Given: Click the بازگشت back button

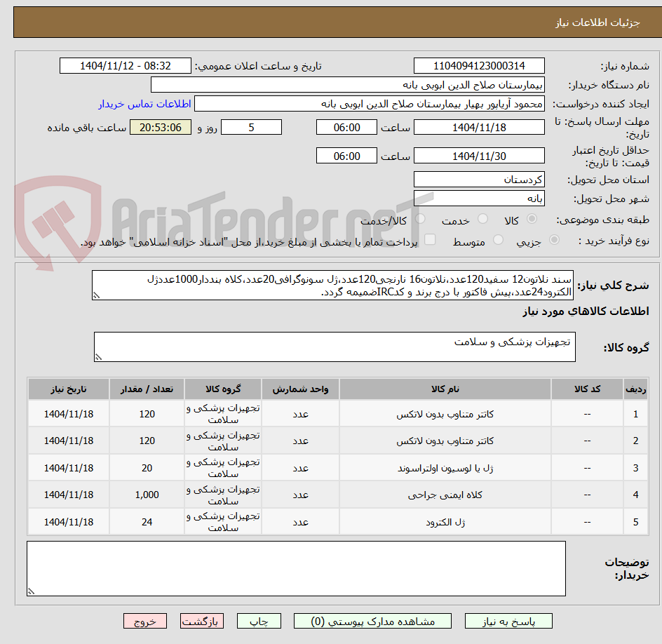Looking at the screenshot, I should point(202,621).
